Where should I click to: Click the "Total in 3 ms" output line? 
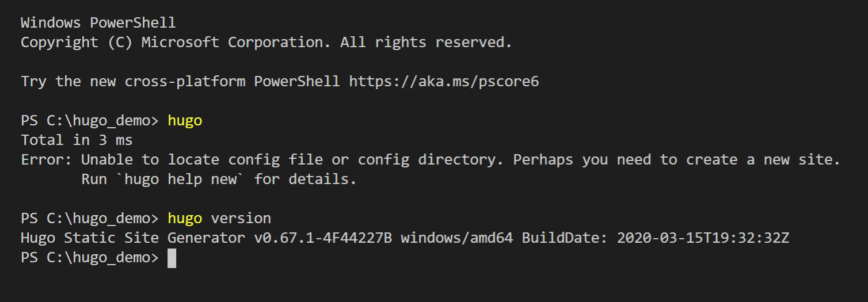click(x=77, y=140)
